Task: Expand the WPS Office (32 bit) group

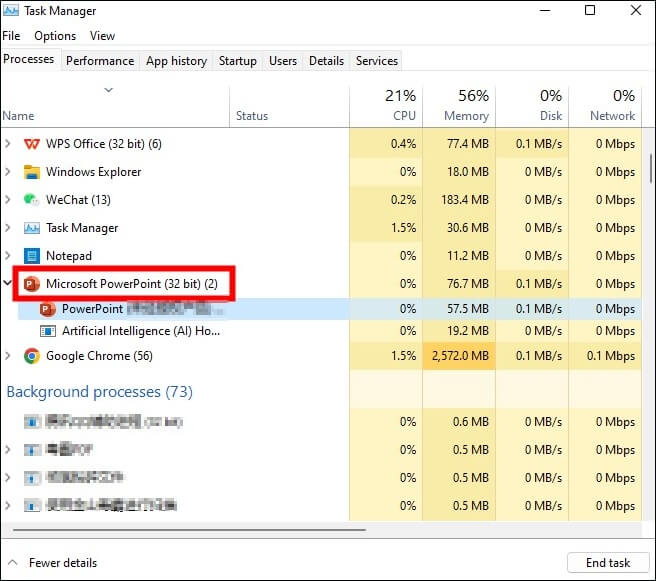Action: point(8,144)
